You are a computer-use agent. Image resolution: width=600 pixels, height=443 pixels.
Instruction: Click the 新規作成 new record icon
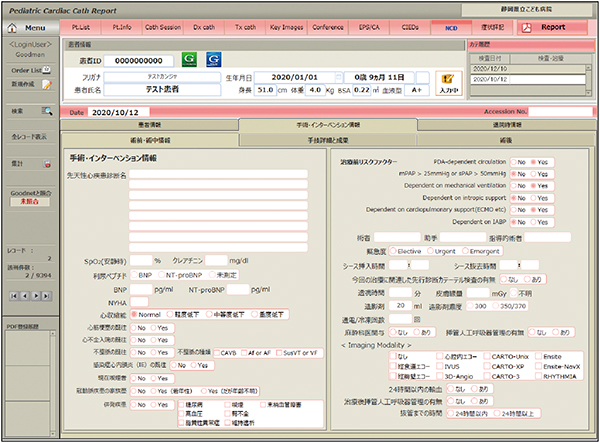[x=46, y=84]
